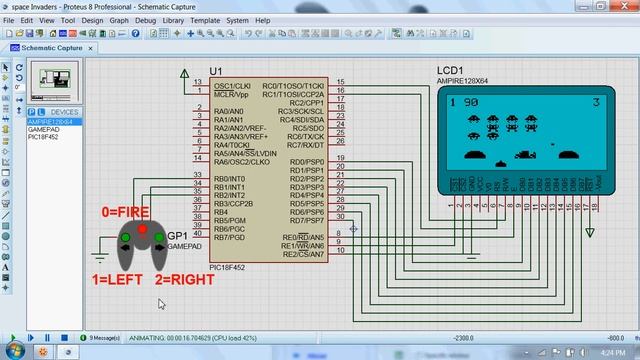
Task: Toggle the wire autorouter icon
Action: [x=396, y=33]
